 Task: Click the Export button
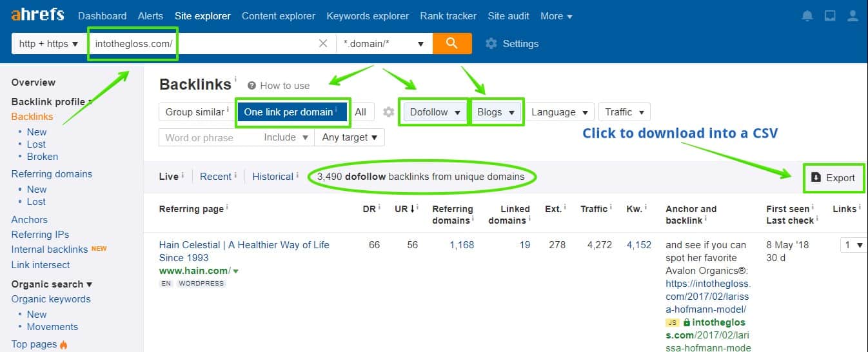pyautogui.click(x=833, y=178)
